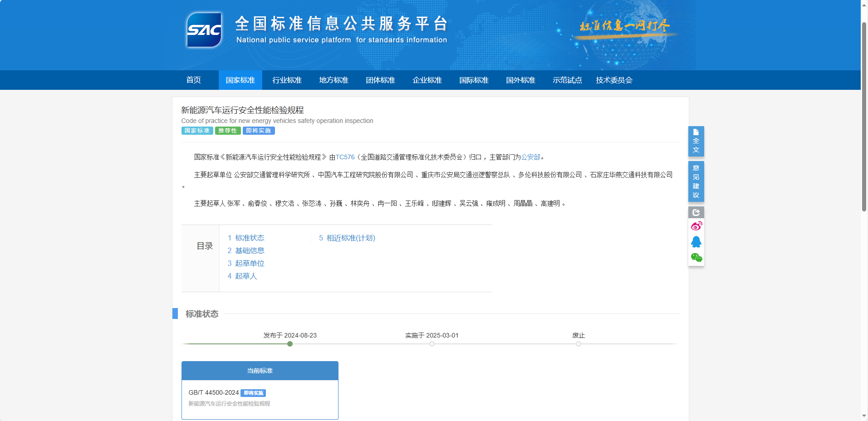Click the 废止 timeline dot
The height and width of the screenshot is (421, 868).
(x=579, y=344)
